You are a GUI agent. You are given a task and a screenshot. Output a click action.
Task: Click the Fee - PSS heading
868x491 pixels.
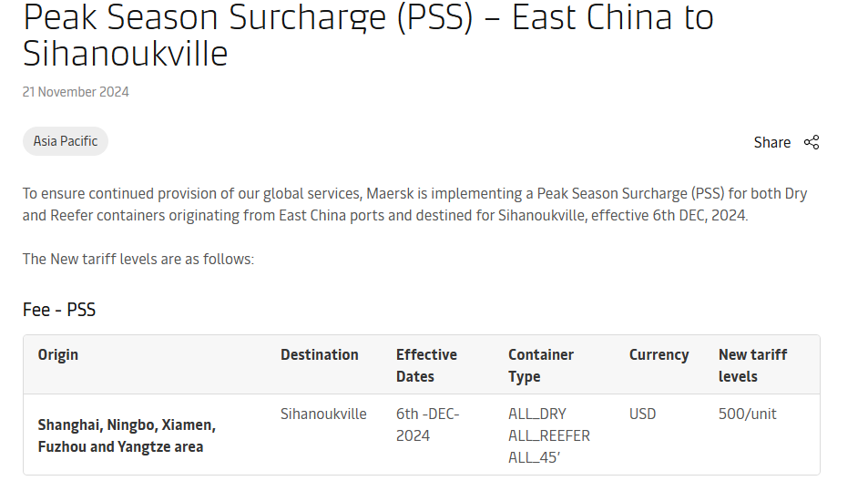pyautogui.click(x=59, y=310)
